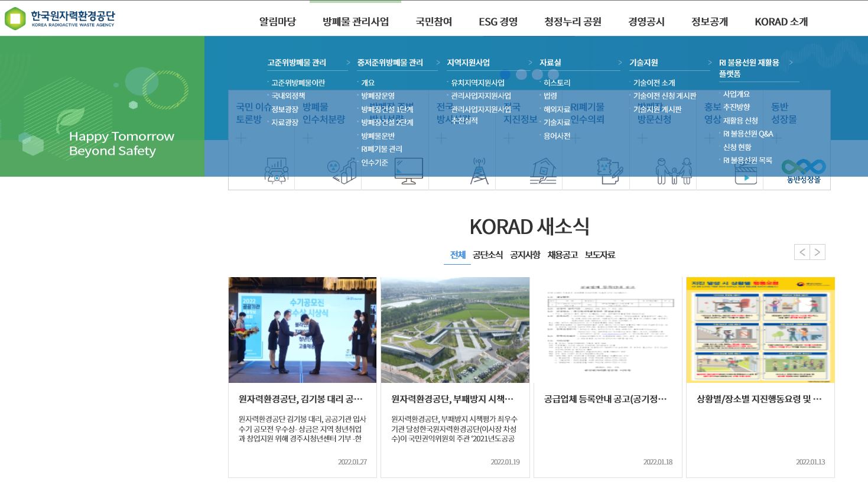The height and width of the screenshot is (494, 868).
Task: Click the monitor icon in quick links
Action: (409, 171)
